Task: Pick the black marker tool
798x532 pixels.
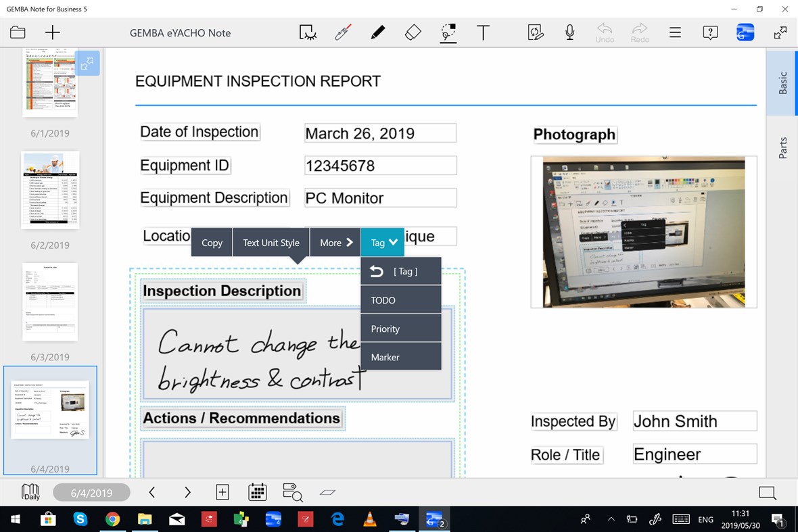Action: [x=377, y=32]
